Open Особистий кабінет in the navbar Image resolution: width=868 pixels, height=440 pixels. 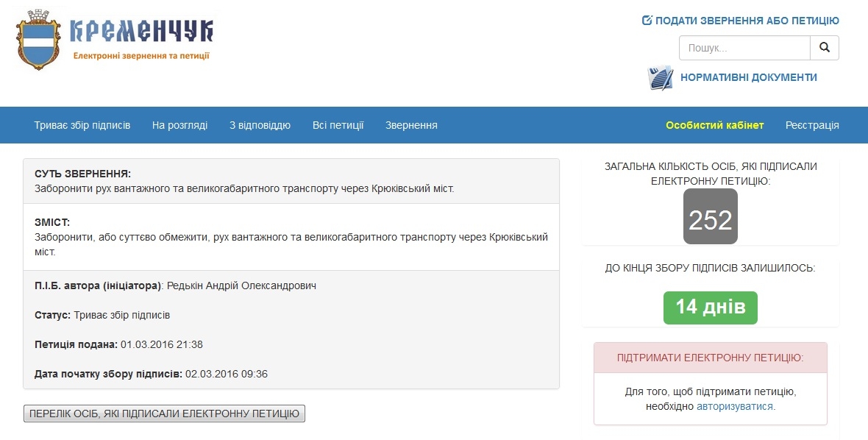tap(714, 125)
